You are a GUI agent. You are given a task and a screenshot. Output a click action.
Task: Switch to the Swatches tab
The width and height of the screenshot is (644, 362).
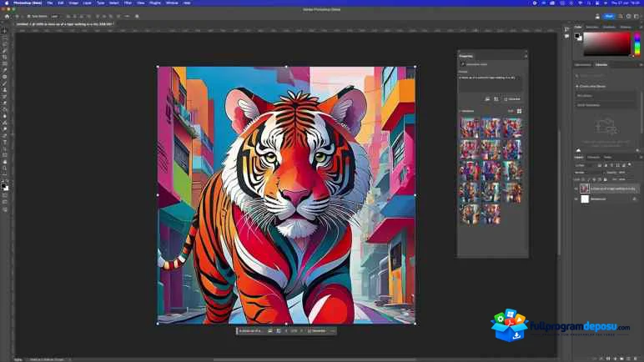point(591,28)
